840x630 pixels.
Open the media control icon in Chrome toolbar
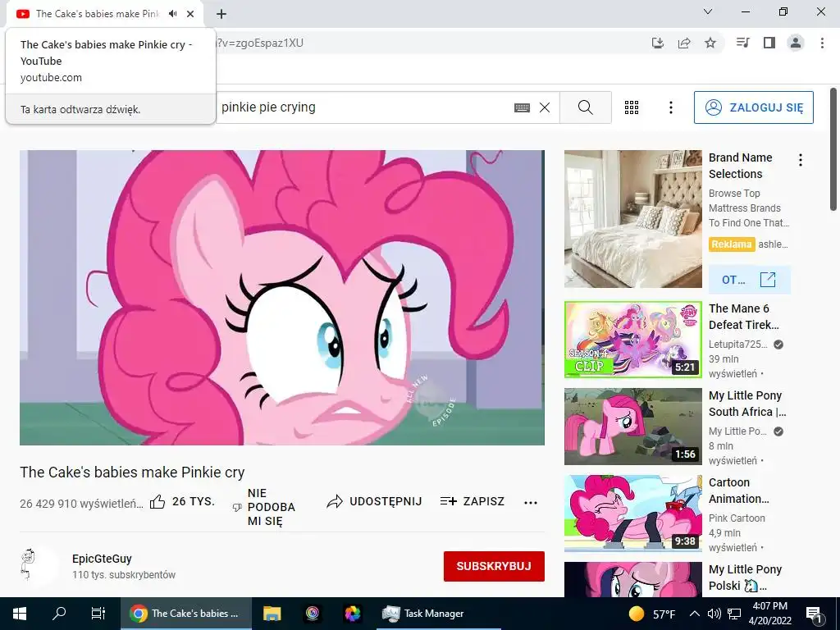[x=743, y=43]
